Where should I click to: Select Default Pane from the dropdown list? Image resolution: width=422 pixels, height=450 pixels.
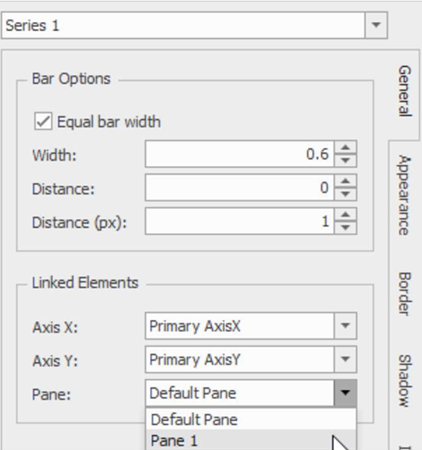pyautogui.click(x=251, y=419)
